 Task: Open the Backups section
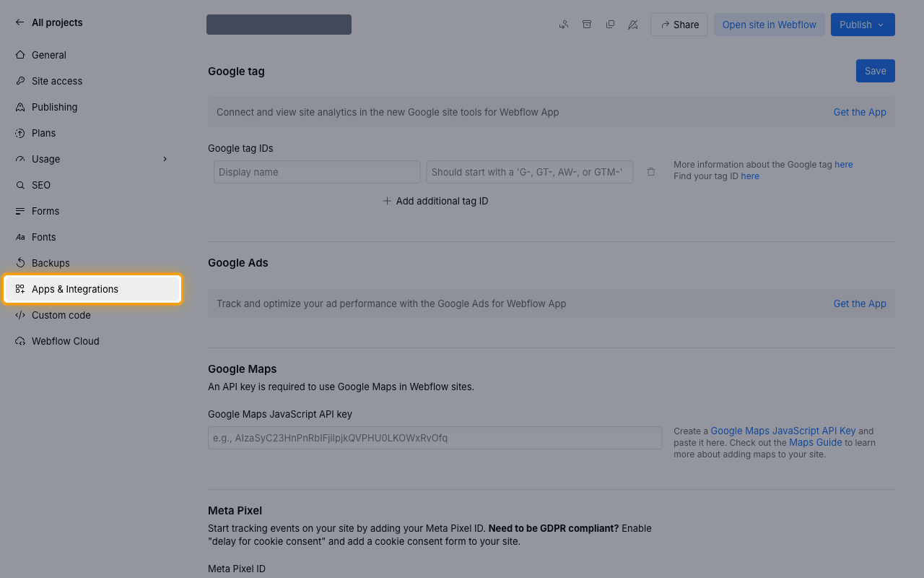(x=92, y=263)
